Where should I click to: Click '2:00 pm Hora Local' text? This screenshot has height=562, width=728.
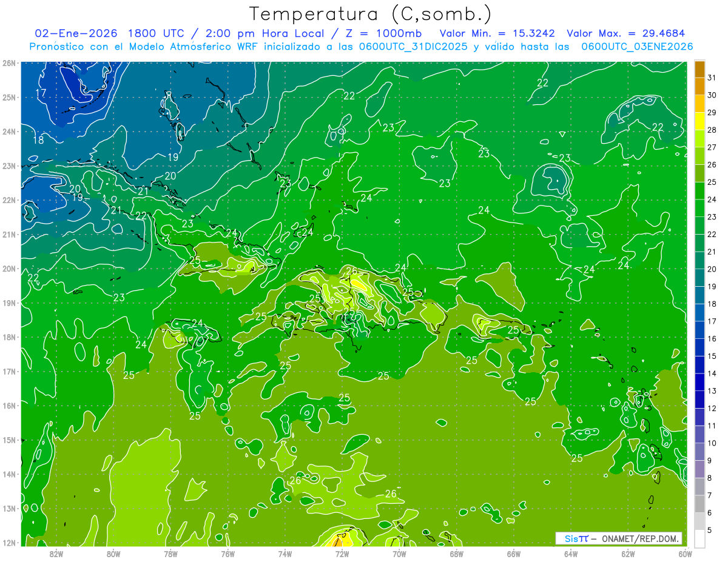pyautogui.click(x=263, y=33)
